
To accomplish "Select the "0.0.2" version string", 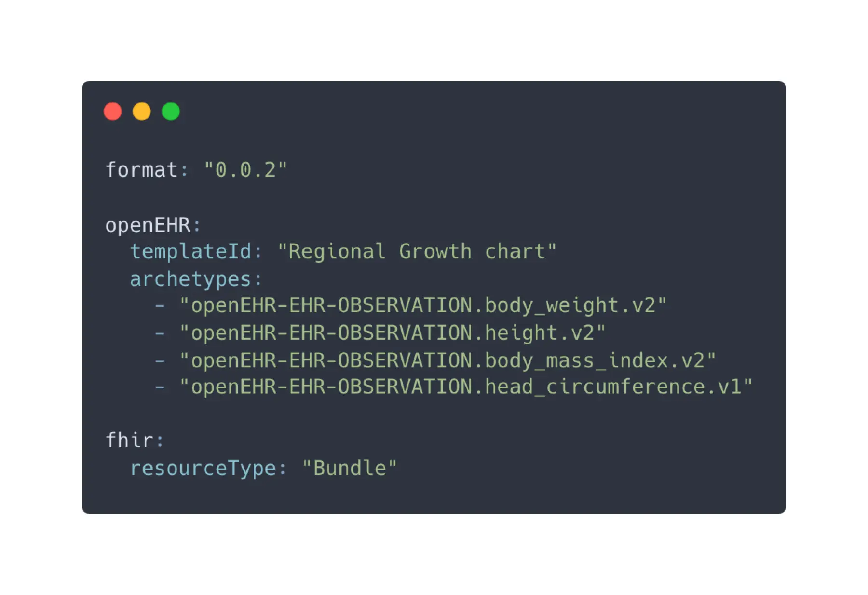I will 245,170.
